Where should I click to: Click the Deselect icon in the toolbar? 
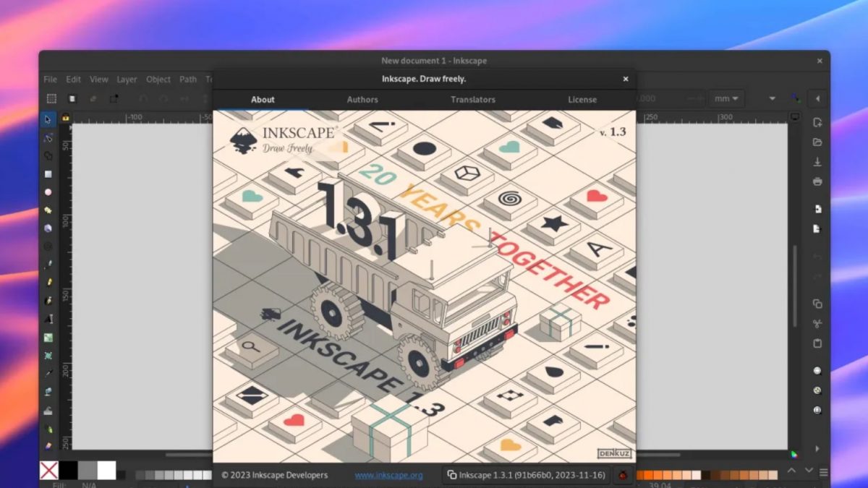click(93, 98)
